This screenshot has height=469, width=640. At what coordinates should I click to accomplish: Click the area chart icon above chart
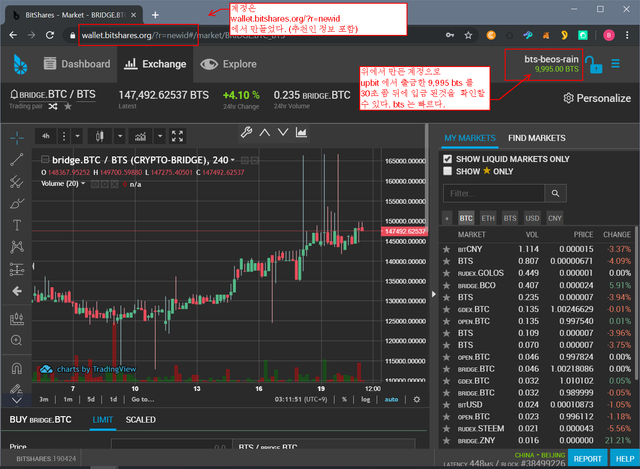pos(301,132)
